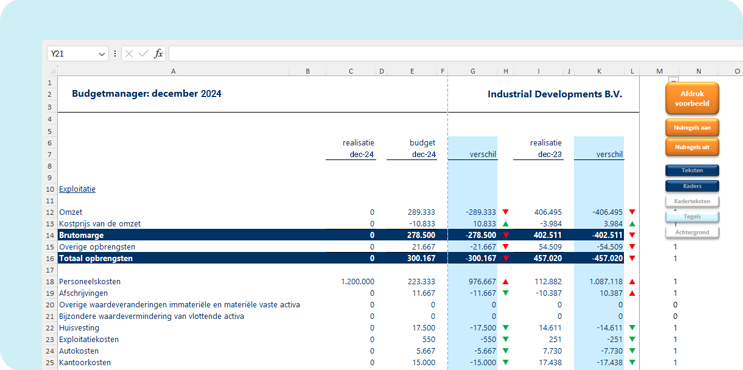743x370 pixels.
Task: Click the formula bar options dots
Action: pos(115,54)
